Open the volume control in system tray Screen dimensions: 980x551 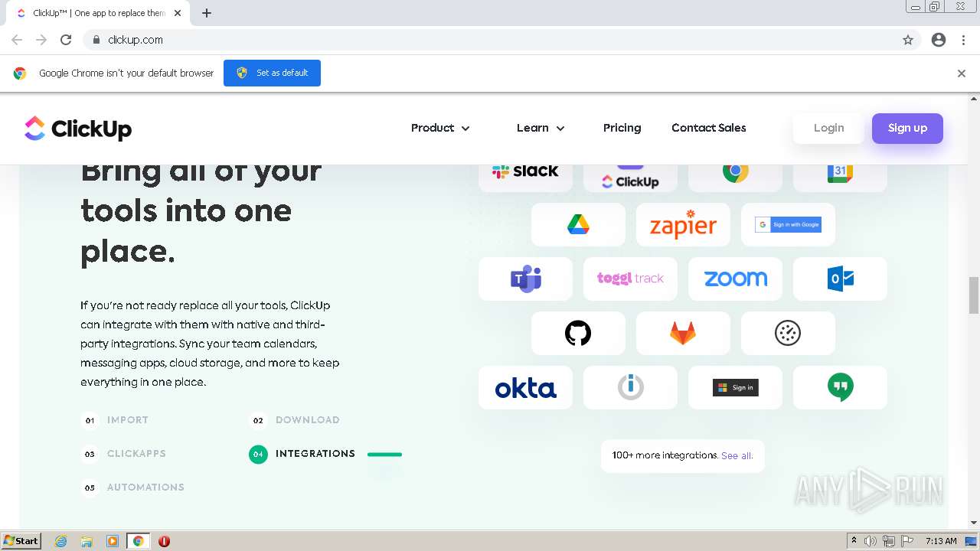(871, 541)
